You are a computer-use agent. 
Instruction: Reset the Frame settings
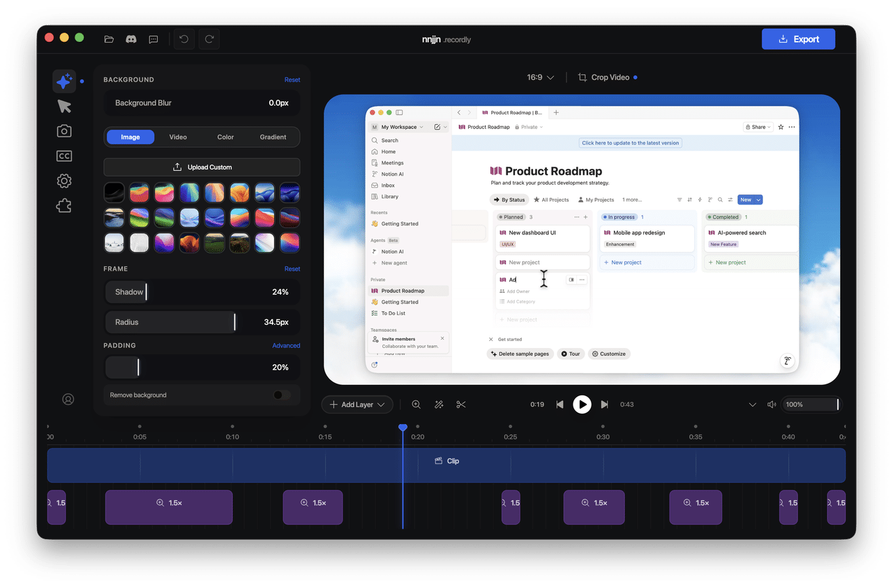tap(292, 269)
